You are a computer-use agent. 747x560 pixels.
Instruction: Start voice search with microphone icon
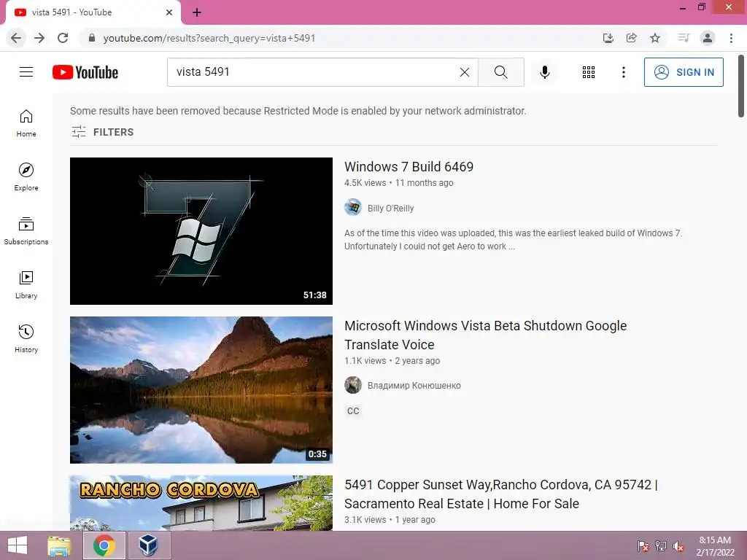point(544,72)
